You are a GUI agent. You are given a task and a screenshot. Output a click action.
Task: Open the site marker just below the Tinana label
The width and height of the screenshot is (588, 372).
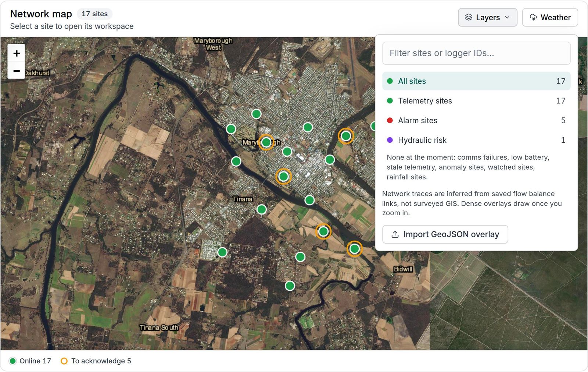click(x=261, y=209)
